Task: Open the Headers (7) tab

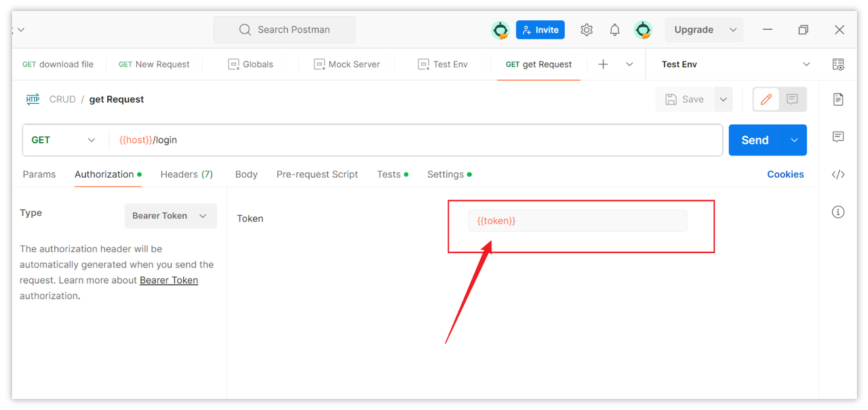Action: 186,174
